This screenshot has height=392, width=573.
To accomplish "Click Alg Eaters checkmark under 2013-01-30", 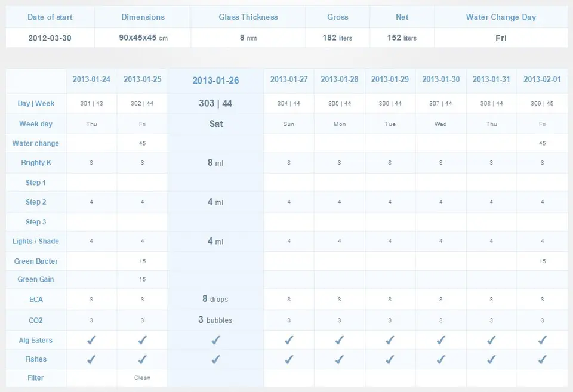I will tap(440, 340).
